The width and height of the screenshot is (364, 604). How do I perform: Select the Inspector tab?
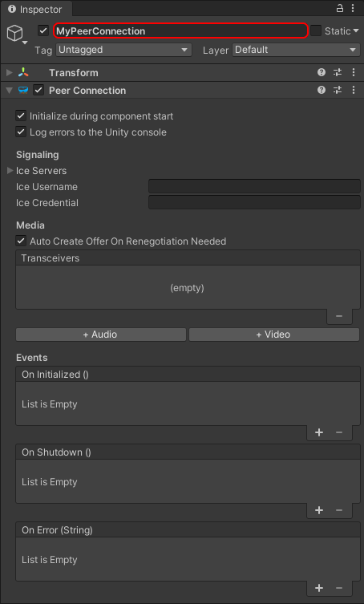coord(35,10)
